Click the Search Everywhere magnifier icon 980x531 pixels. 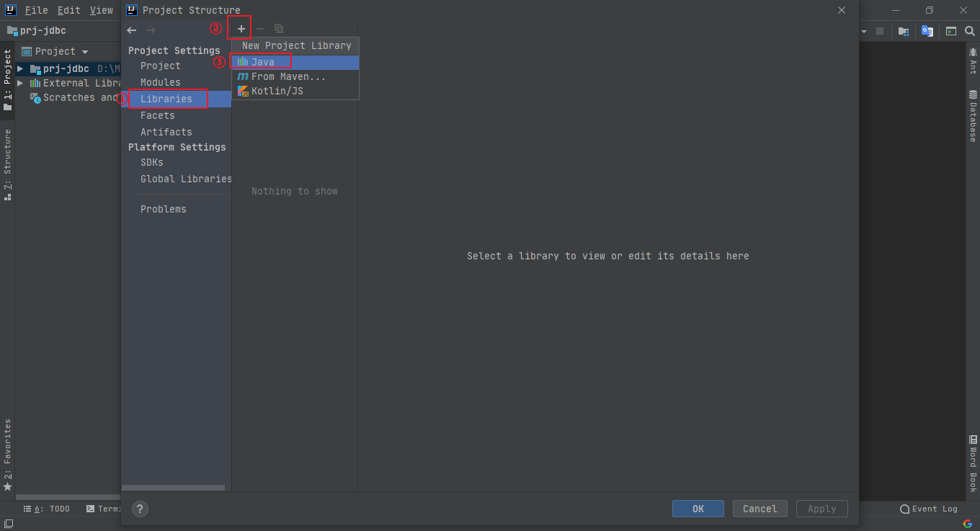pos(970,31)
